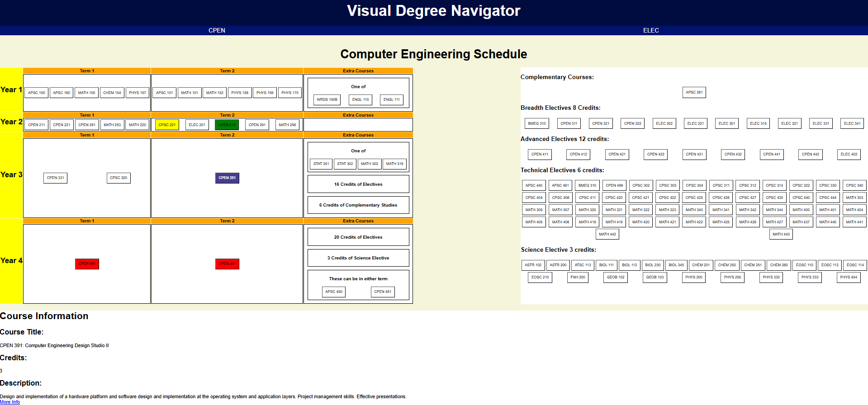Select PHYS 404 science elective
The image size is (868, 405).
click(848, 277)
